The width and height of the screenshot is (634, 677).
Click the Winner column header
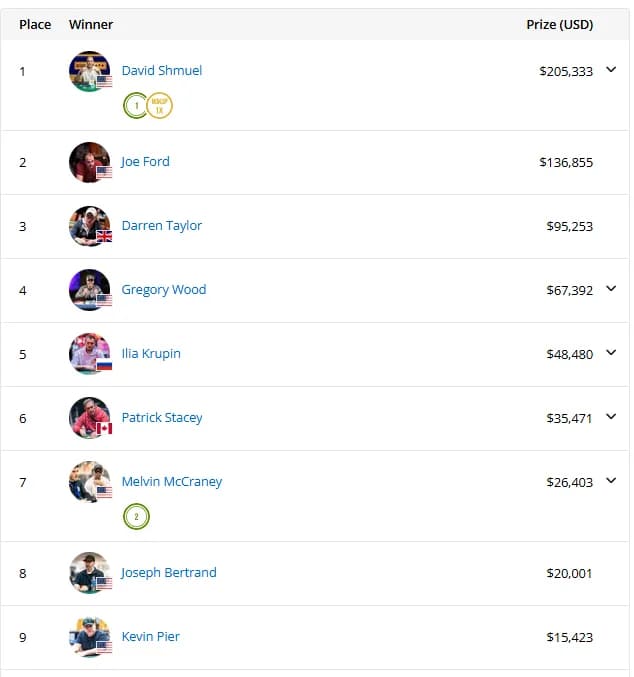(x=91, y=24)
